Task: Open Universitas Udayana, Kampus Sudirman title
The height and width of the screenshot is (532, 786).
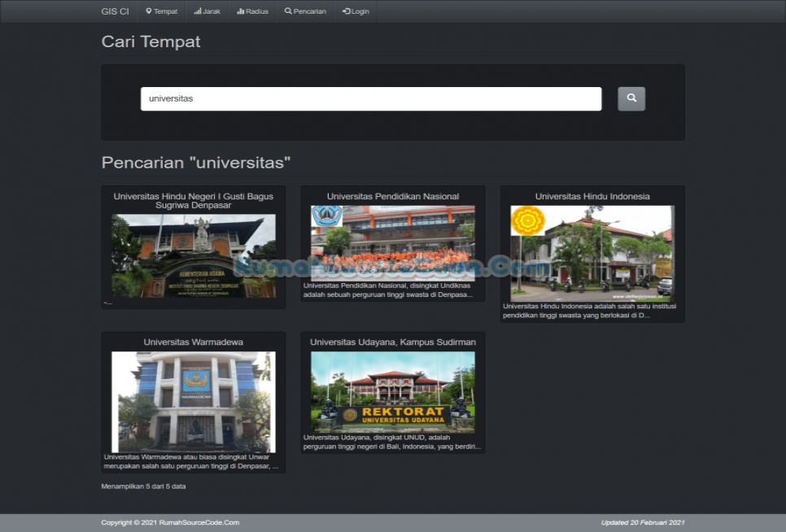Action: pyautogui.click(x=393, y=342)
